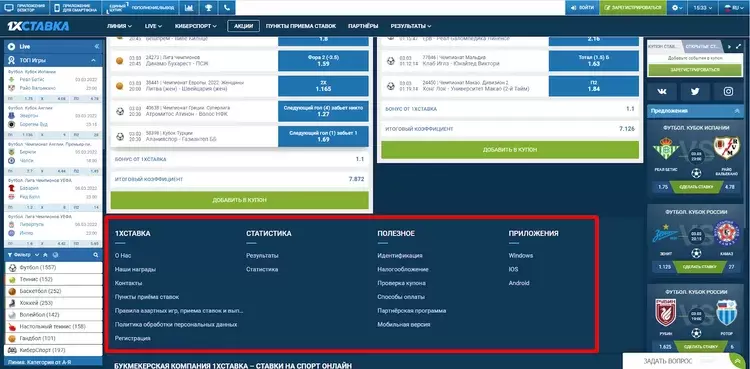Click the trophy icon in top bar
750x369 pixels.
click(x=209, y=8)
